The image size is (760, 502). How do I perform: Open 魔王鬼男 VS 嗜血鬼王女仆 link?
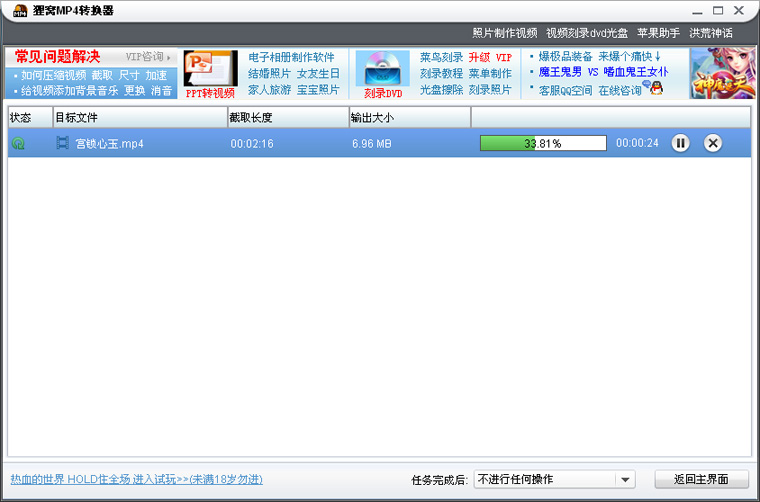click(603, 73)
